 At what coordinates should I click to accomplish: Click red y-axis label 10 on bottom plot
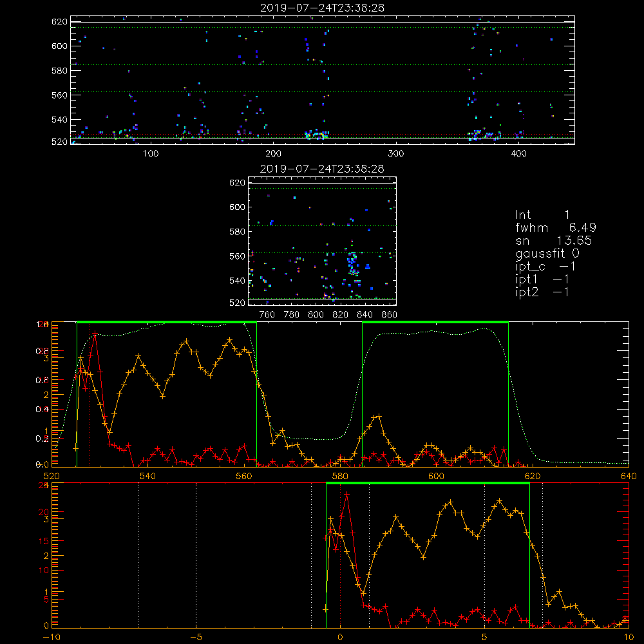click(x=43, y=570)
